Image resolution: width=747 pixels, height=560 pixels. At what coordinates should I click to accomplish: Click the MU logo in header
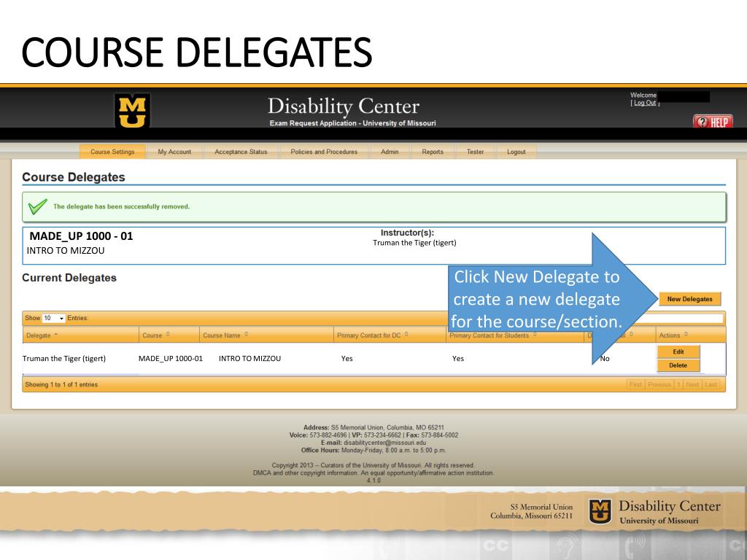coord(132,111)
